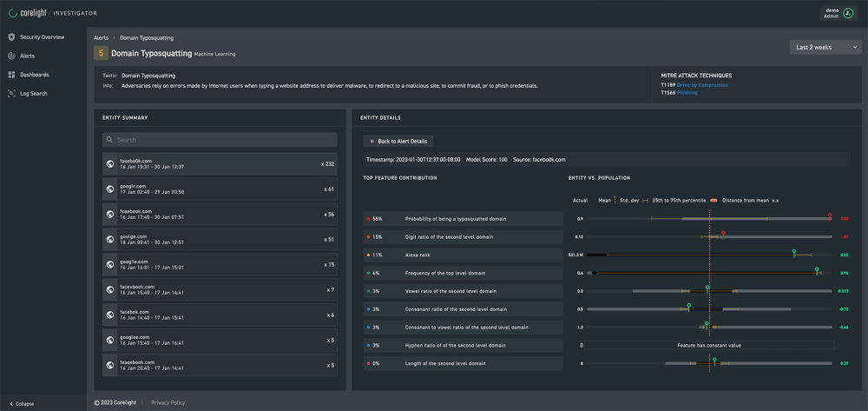The width and height of the screenshot is (868, 411).
Task: Click the Corelight logo icon
Action: tap(12, 13)
